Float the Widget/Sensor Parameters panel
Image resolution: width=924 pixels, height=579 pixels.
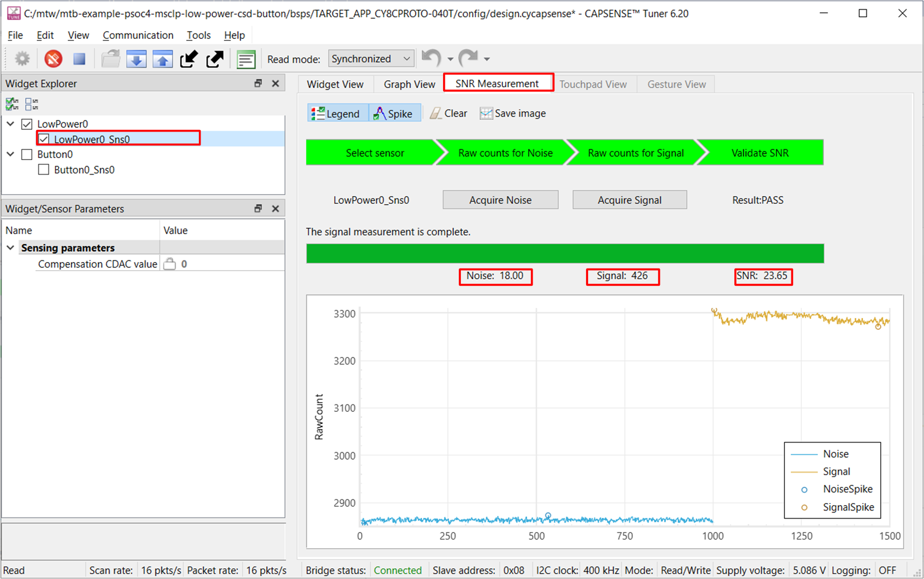click(258, 209)
